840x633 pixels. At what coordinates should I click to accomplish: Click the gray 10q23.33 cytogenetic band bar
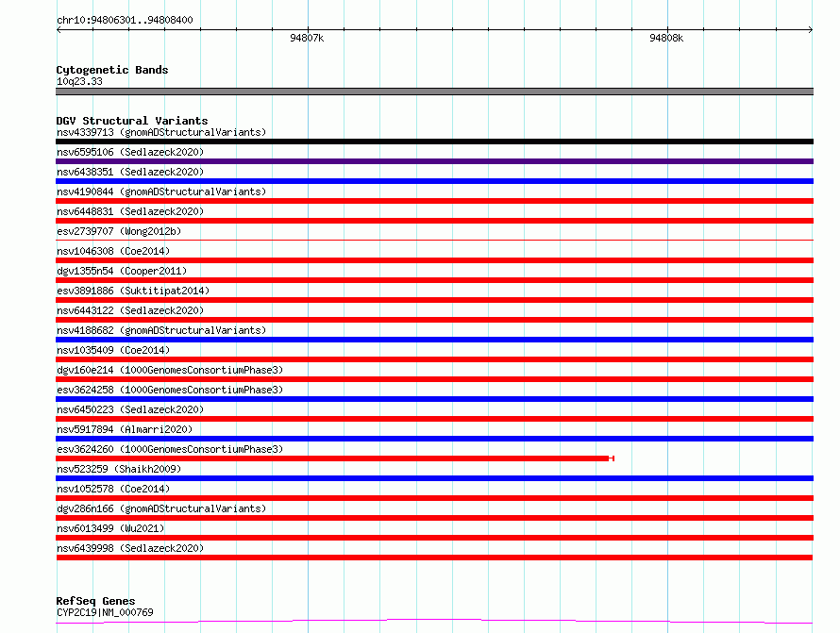434,92
